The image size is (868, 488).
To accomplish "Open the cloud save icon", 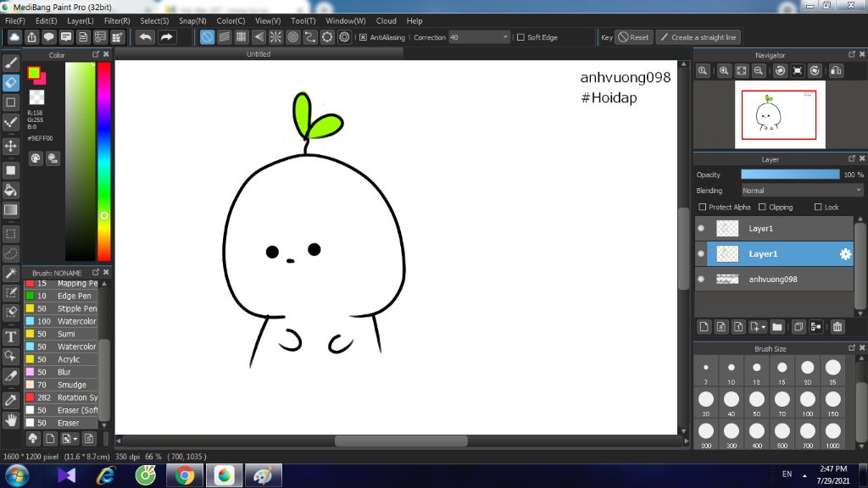I will 14,37.
